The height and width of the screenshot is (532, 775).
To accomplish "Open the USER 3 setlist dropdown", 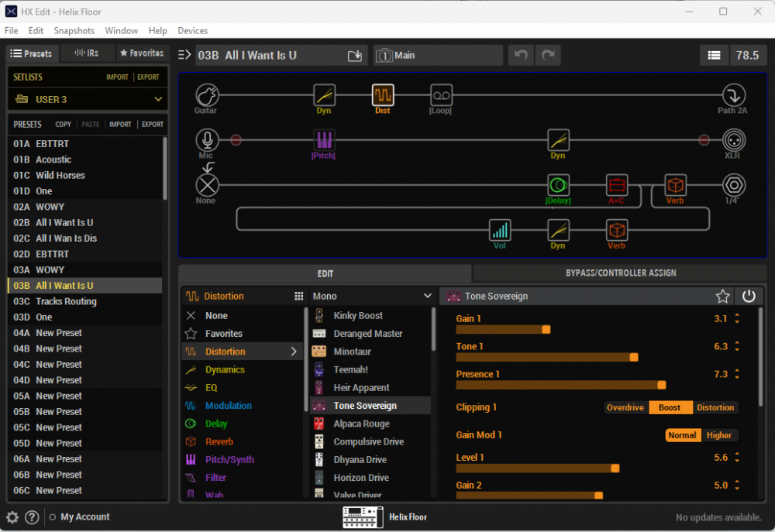I will [85, 99].
